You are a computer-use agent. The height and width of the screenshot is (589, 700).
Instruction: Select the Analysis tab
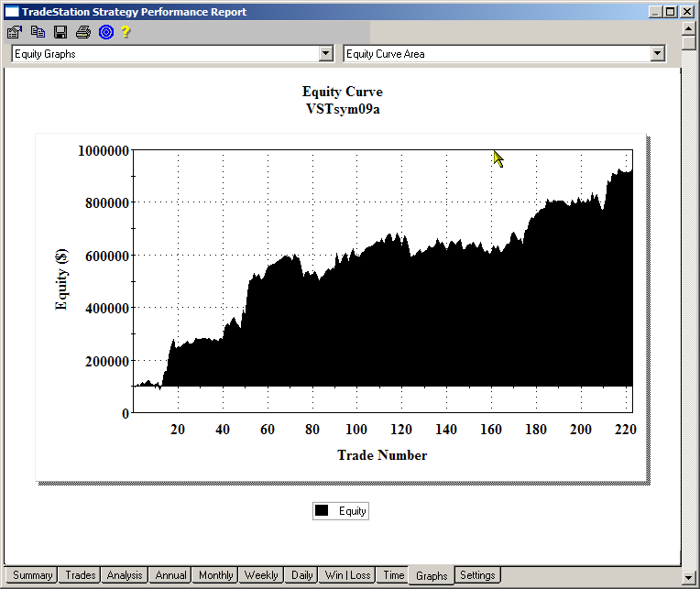pos(125,575)
